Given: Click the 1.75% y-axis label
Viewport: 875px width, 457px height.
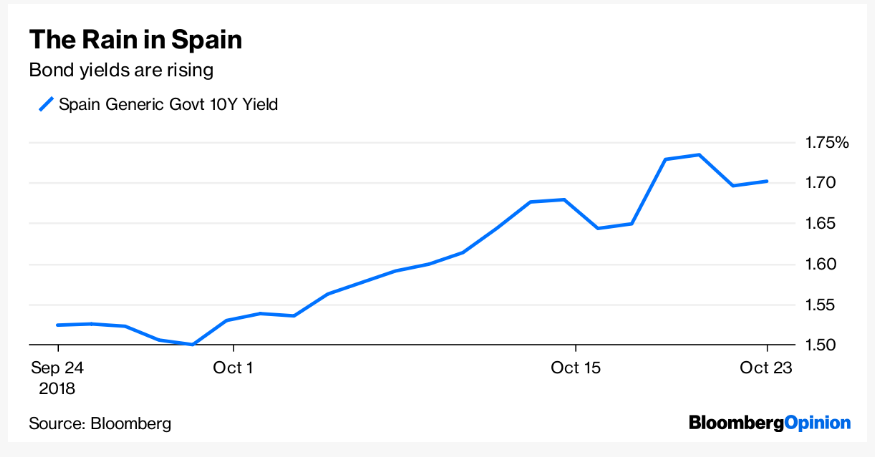Looking at the screenshot, I should pyautogui.click(x=826, y=142).
